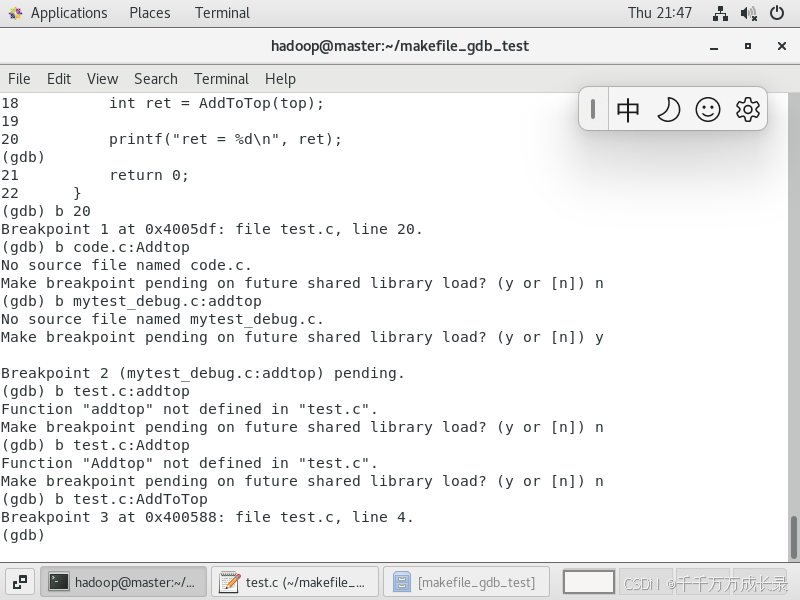This screenshot has width=800, height=600.
Task: Minimize the terminal window
Action: 714,46
